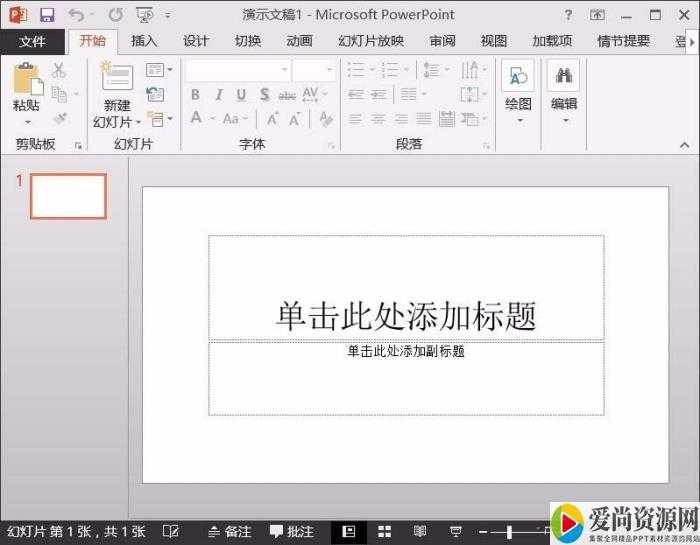Screen dimensions: 700x545
Task: Toggle Underline formatting
Action: [x=241, y=95]
